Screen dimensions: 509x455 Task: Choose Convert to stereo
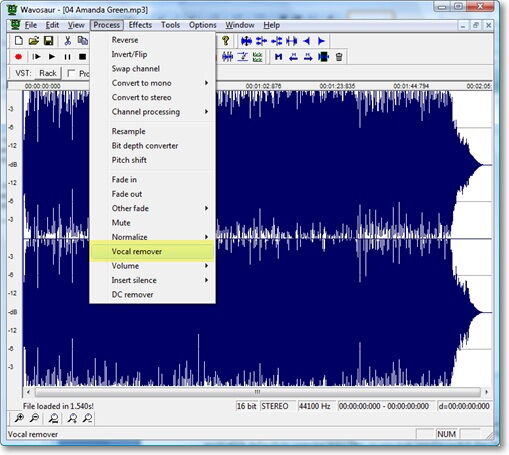click(153, 97)
